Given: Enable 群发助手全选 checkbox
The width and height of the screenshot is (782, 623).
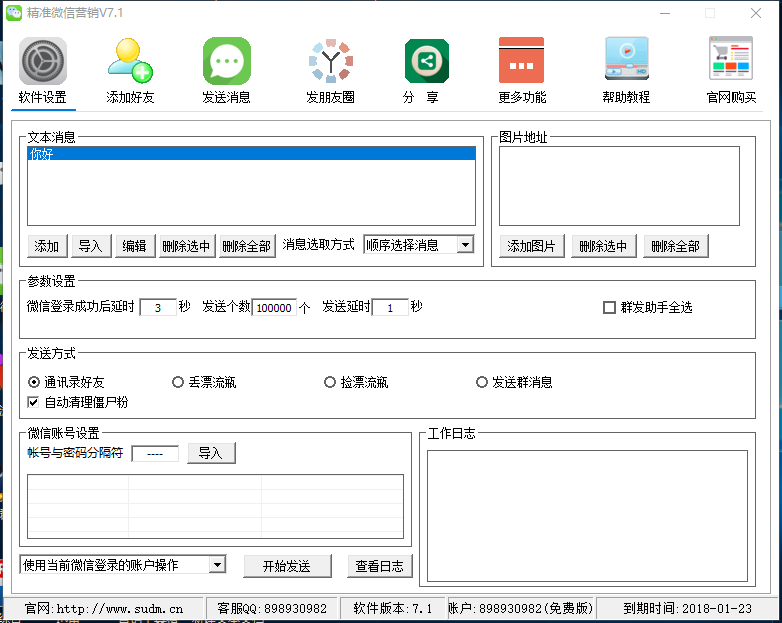Looking at the screenshot, I should coord(609,307).
